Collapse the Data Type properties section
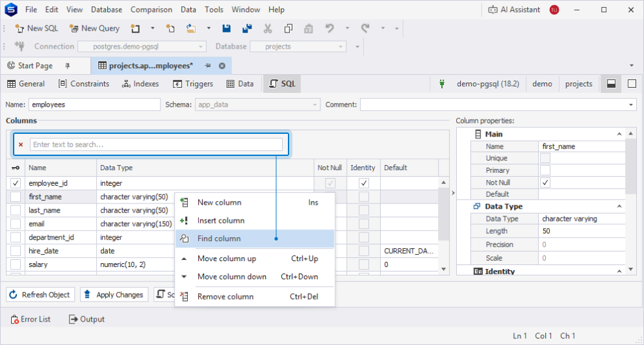Screen dimensions: 644x345 [619, 207]
